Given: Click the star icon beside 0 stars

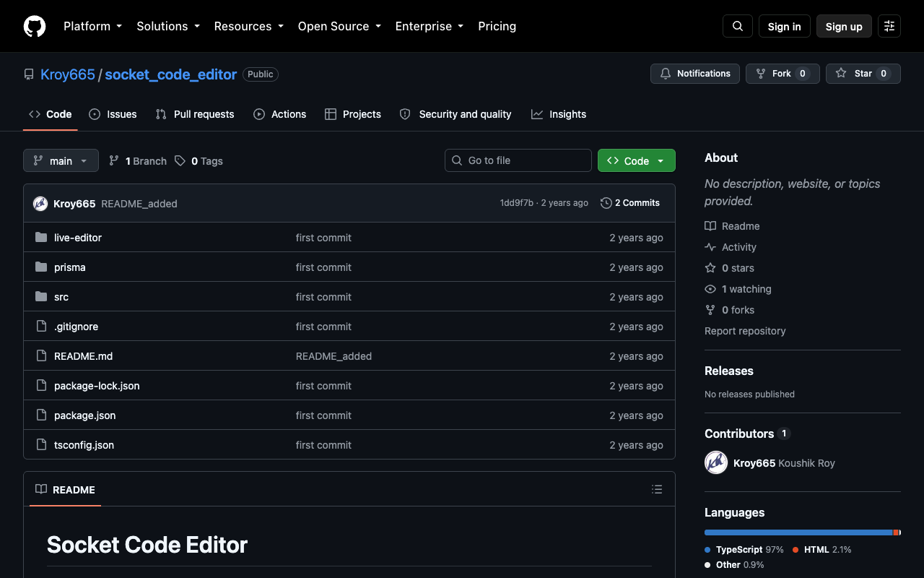Looking at the screenshot, I should [710, 268].
